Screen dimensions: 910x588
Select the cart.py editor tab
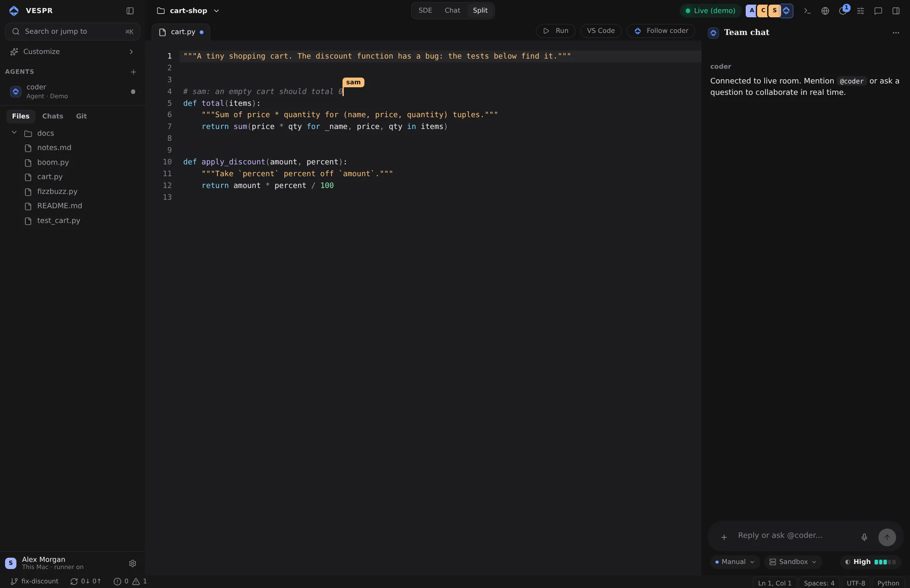coord(181,32)
